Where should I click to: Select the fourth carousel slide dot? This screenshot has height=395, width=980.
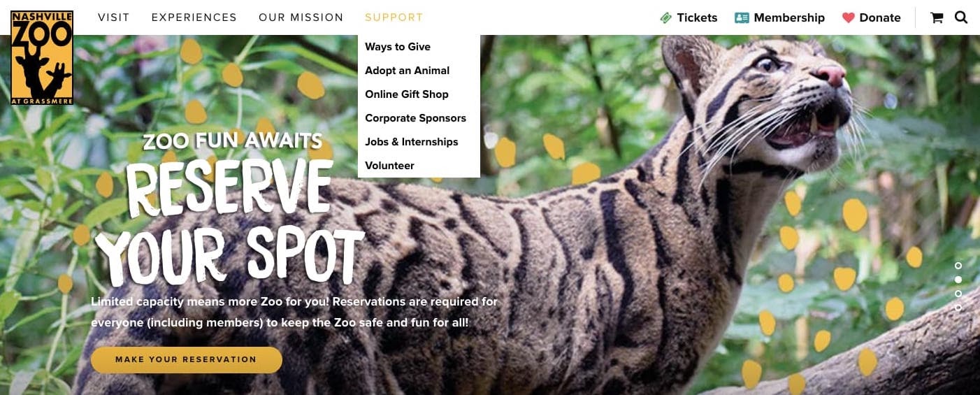pyautogui.click(x=958, y=308)
